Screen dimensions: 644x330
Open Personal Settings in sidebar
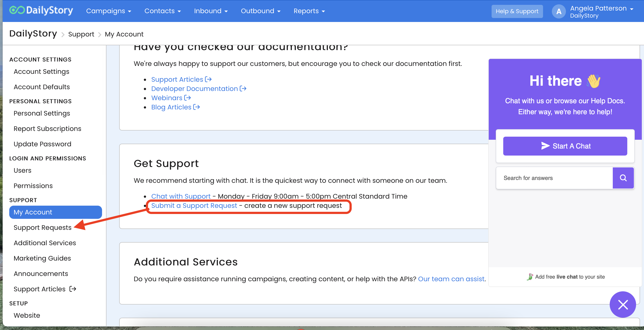pos(42,113)
